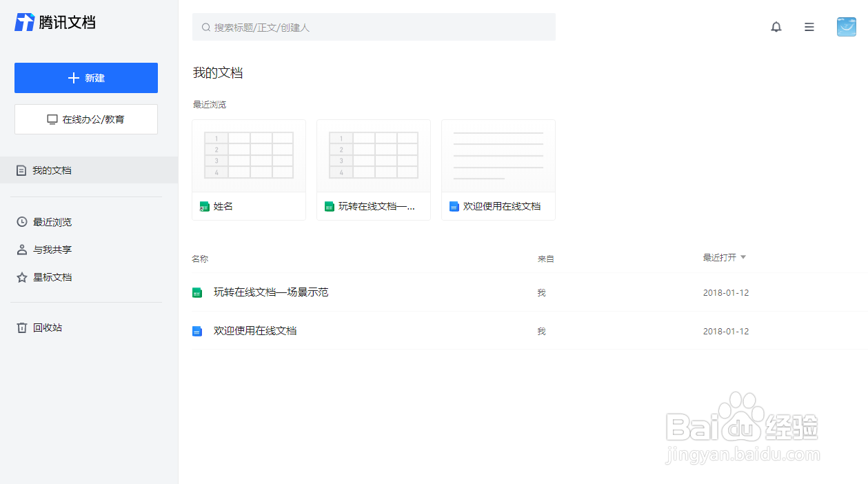Image resolution: width=868 pixels, height=484 pixels.
Task: Open the user avatar profile
Action: pyautogui.click(x=846, y=27)
